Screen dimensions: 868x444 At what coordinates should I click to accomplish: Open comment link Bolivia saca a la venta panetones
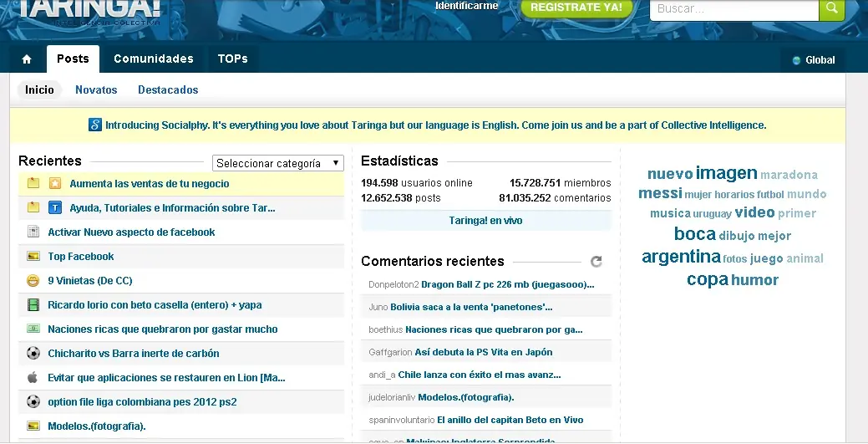471,307
